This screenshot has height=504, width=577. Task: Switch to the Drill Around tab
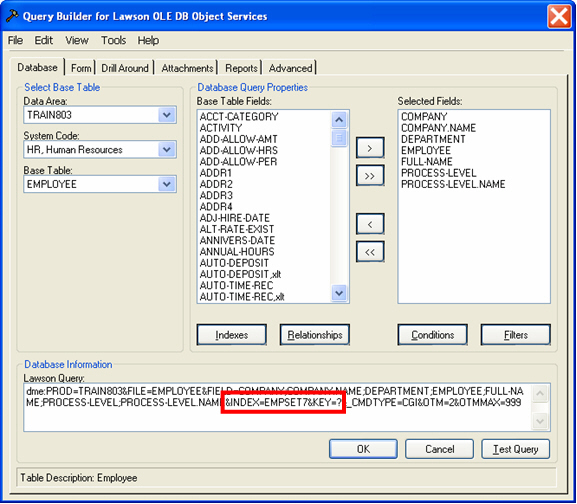pos(125,68)
